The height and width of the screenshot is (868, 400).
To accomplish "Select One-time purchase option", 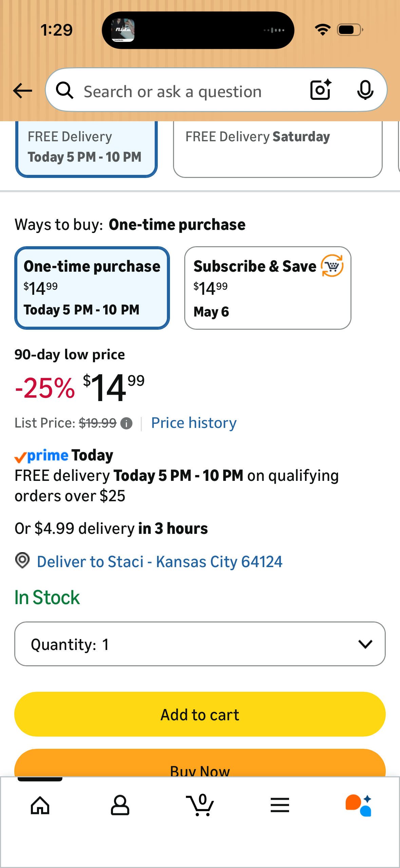I will [x=92, y=288].
